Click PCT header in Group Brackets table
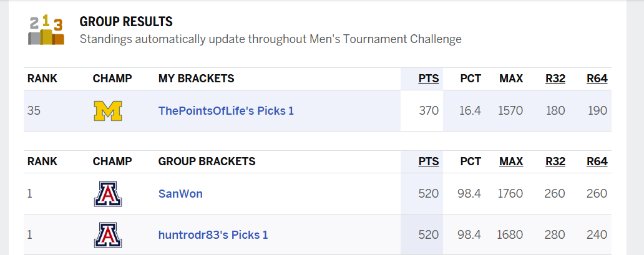644x255 pixels. click(x=471, y=161)
